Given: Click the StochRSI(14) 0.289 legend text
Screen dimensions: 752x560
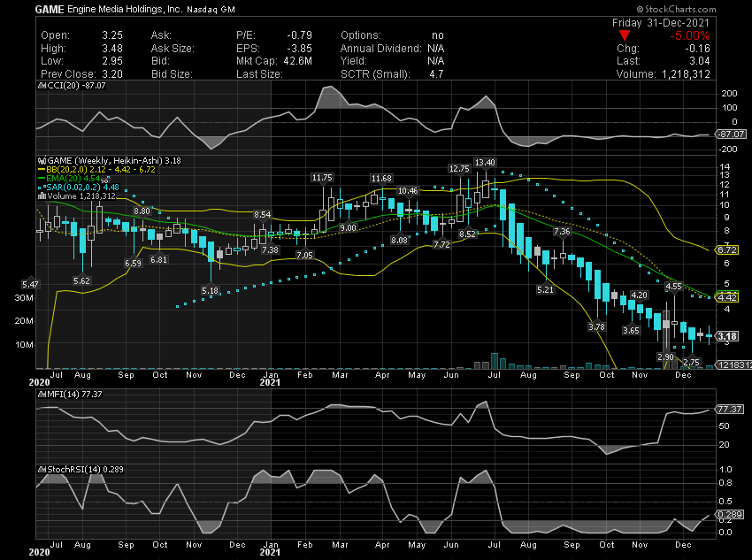Looking at the screenshot, I should tap(85, 470).
